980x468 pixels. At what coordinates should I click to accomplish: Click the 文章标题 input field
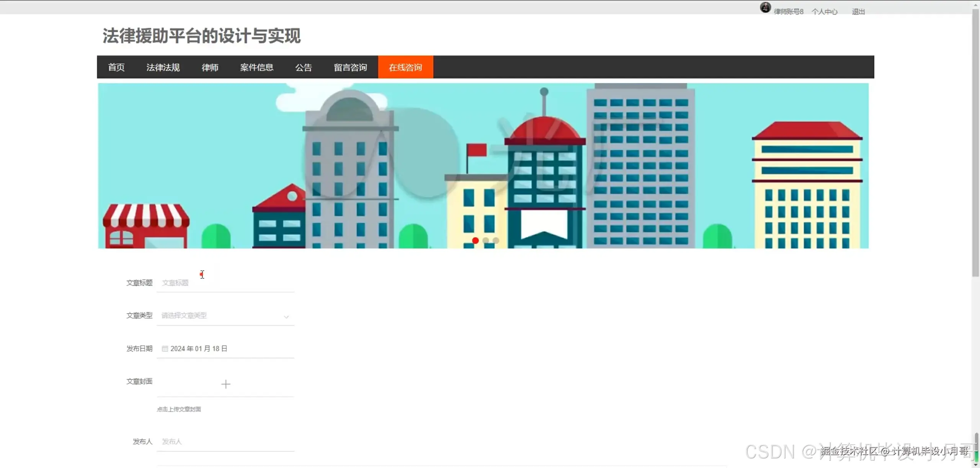(225, 283)
